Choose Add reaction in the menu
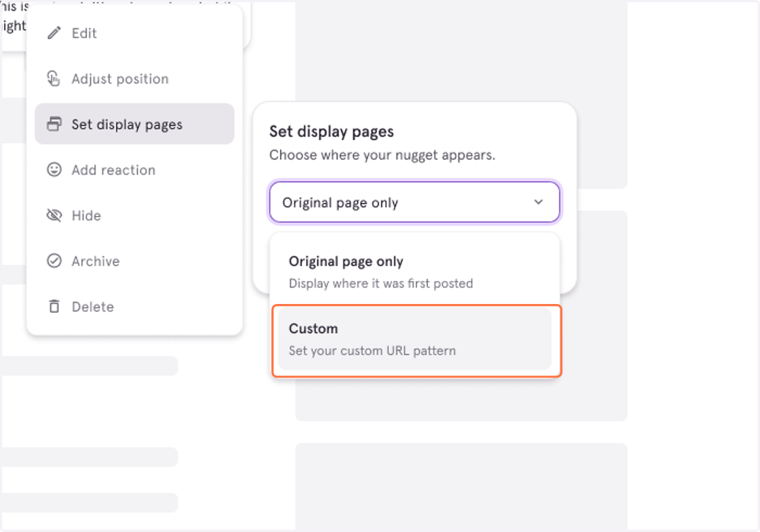Screen dimensions: 760x532 click(134, 170)
